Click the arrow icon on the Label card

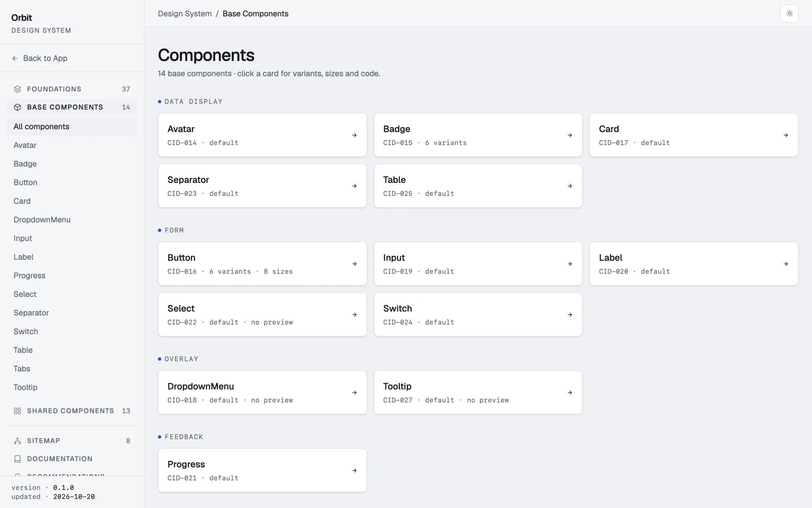(786, 264)
